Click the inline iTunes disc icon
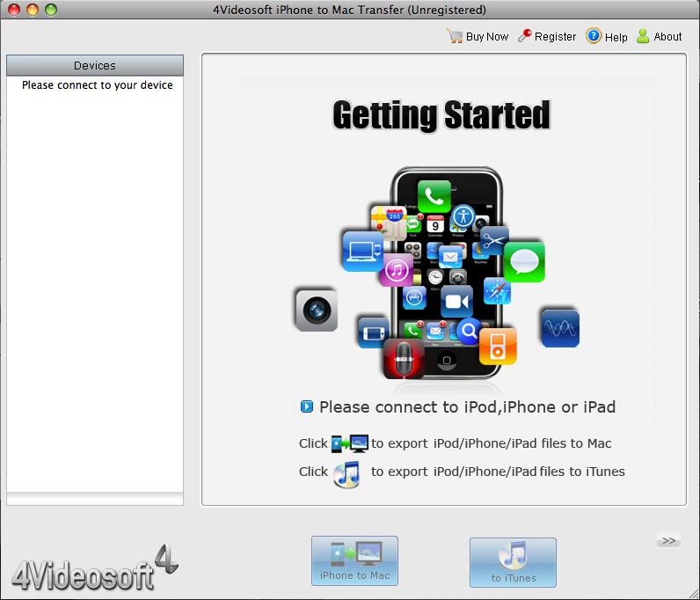 click(x=346, y=474)
